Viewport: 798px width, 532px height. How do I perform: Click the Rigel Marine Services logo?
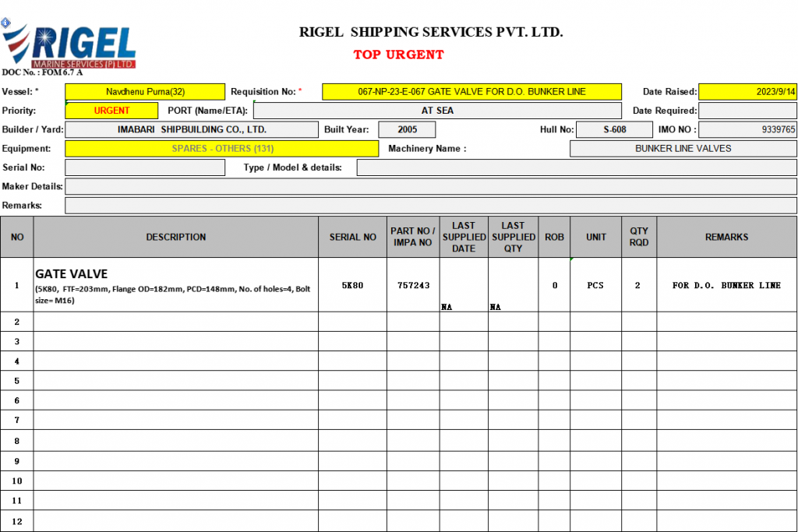pos(69,47)
